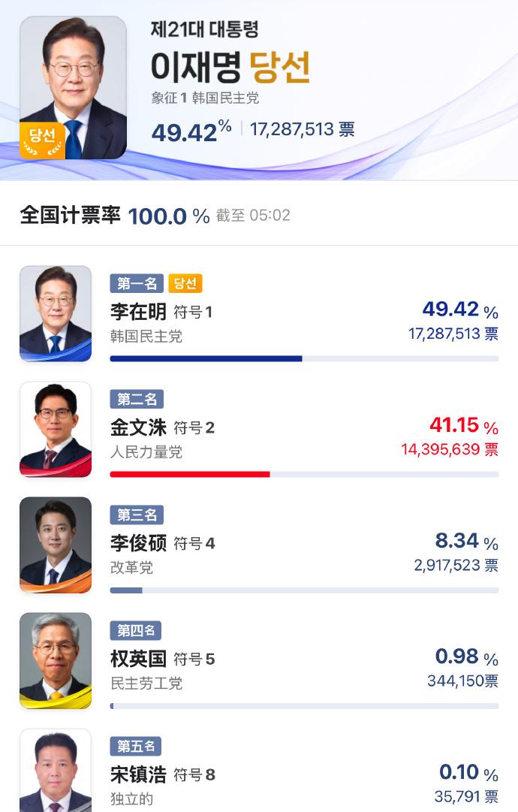Open 李俊硕 candidate thumbnail photo
Image resolution: width=518 pixels, height=812 pixels.
[56, 545]
